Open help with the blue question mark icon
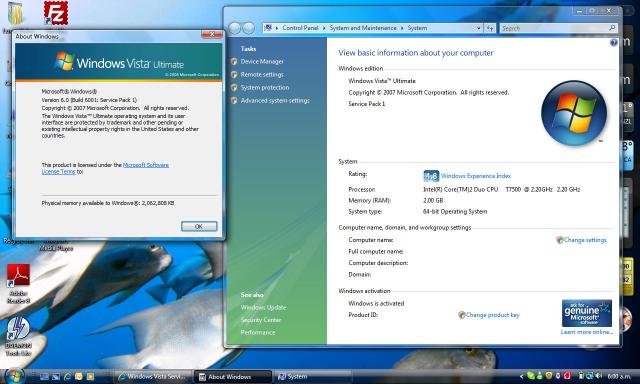Image resolution: width=640 pixels, height=384 pixels. [613, 42]
